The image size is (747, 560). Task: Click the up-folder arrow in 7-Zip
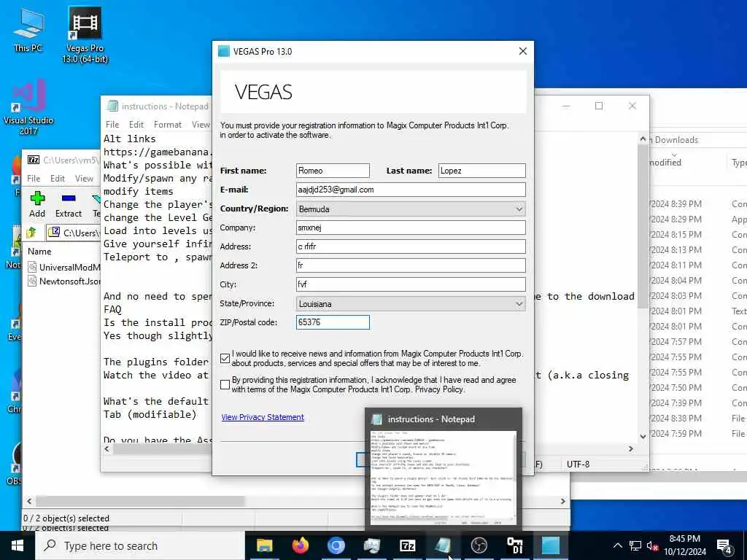coord(32,233)
